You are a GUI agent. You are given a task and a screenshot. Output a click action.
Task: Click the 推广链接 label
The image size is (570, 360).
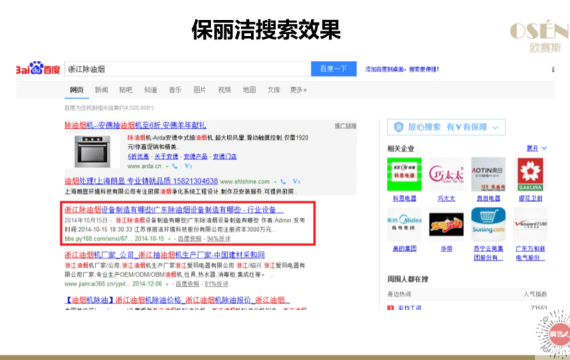pyautogui.click(x=345, y=126)
